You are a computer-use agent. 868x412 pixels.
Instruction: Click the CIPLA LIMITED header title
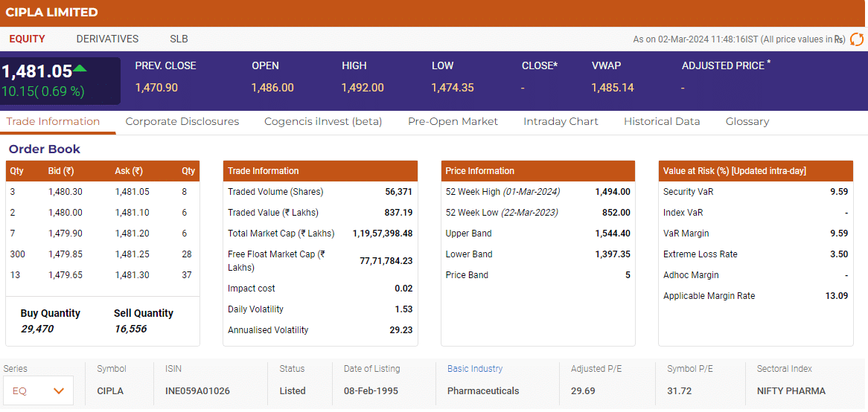pos(51,13)
